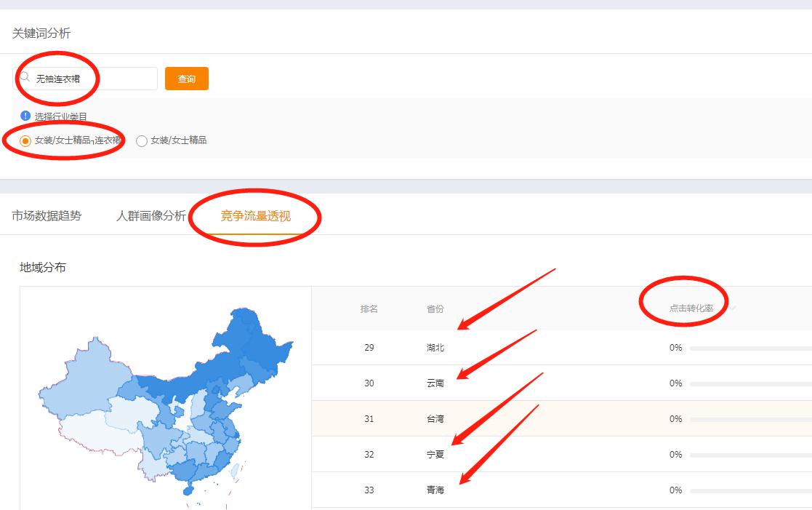The width and height of the screenshot is (812, 510).
Task: Click rank number 31
Action: pyautogui.click(x=369, y=419)
